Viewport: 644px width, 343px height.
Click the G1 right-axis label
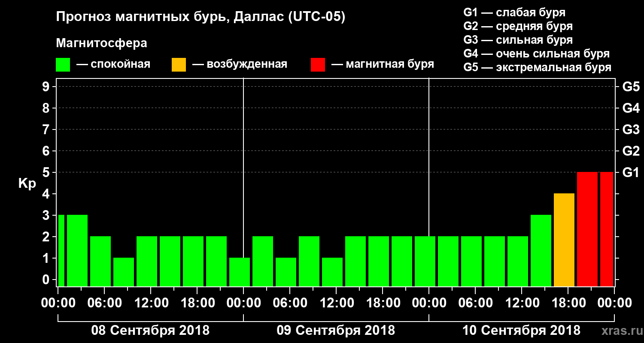coord(631,172)
